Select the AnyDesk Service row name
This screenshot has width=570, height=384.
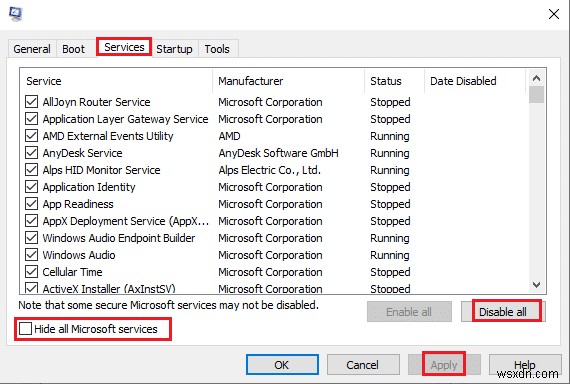[x=83, y=153]
